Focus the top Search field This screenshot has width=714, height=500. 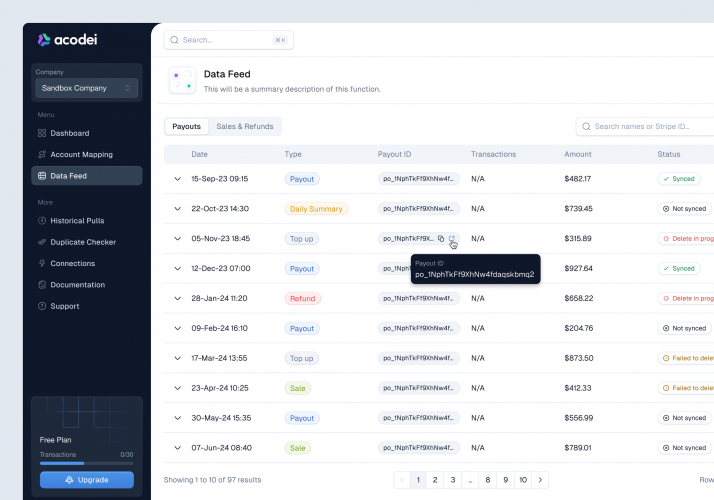click(x=229, y=40)
